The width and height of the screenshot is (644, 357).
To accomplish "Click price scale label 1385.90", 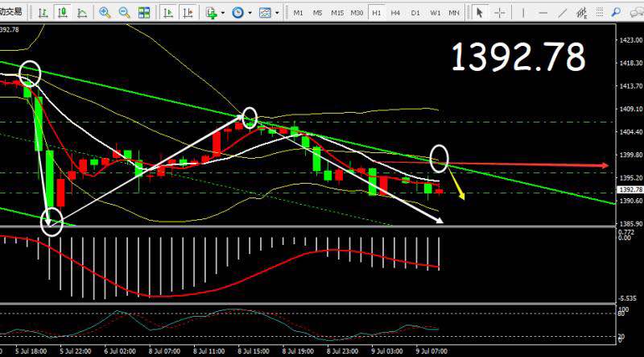I will (632, 224).
